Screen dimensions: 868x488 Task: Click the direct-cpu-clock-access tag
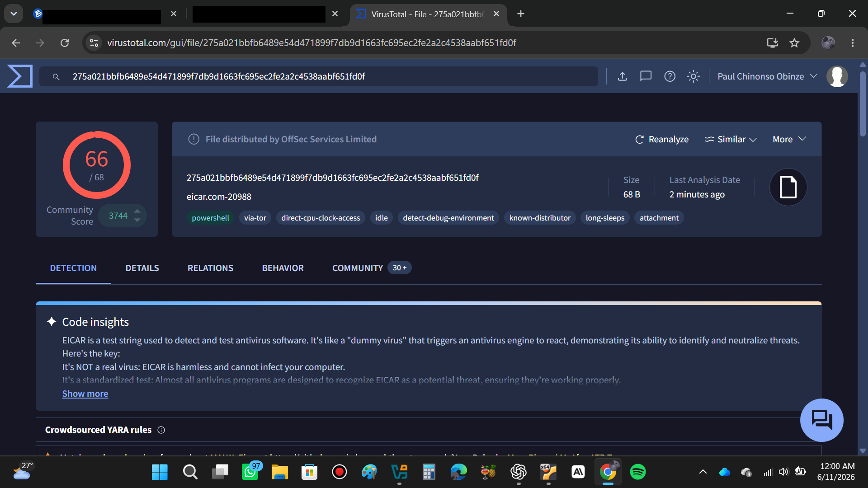[x=321, y=218]
